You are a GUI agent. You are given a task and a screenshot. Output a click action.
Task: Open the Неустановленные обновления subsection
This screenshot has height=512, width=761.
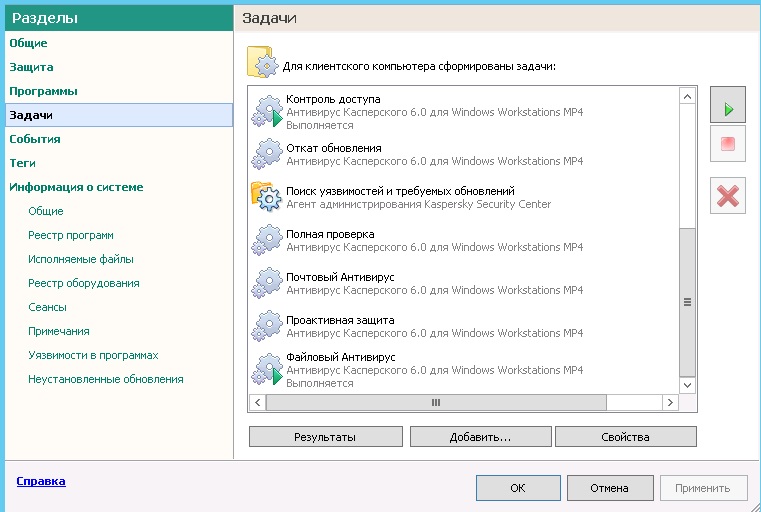[x=106, y=379]
